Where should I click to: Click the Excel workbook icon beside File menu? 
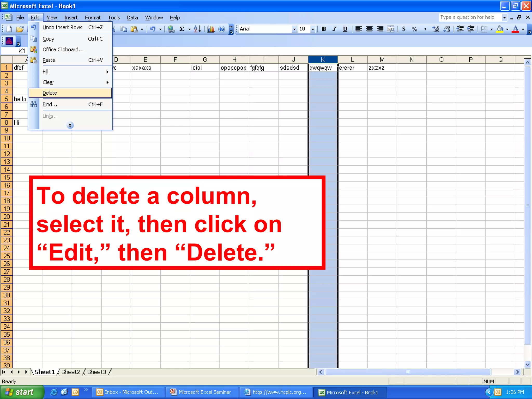(x=9, y=17)
